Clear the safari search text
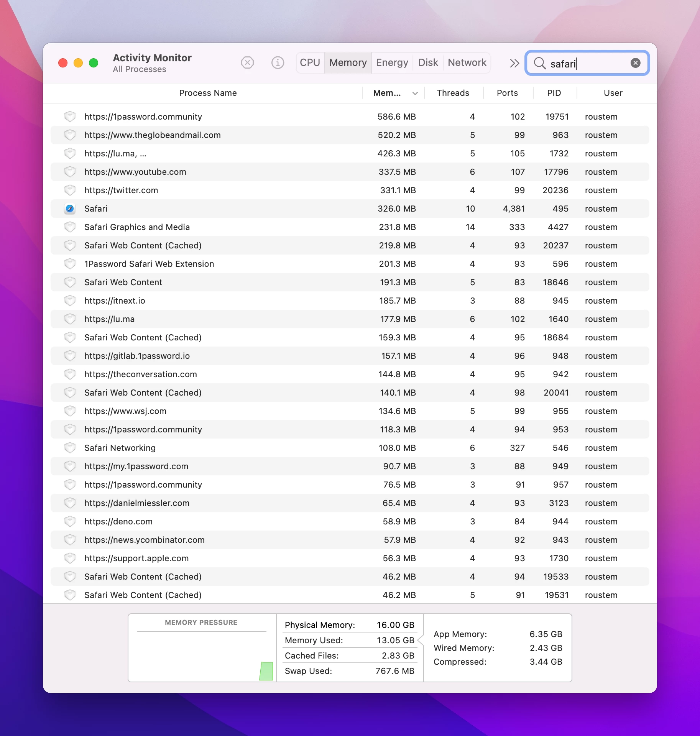 point(635,63)
